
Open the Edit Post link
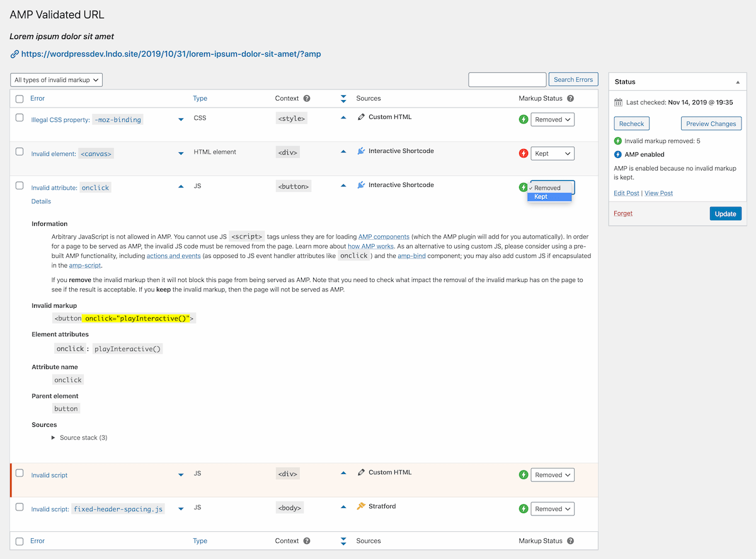pyautogui.click(x=626, y=193)
